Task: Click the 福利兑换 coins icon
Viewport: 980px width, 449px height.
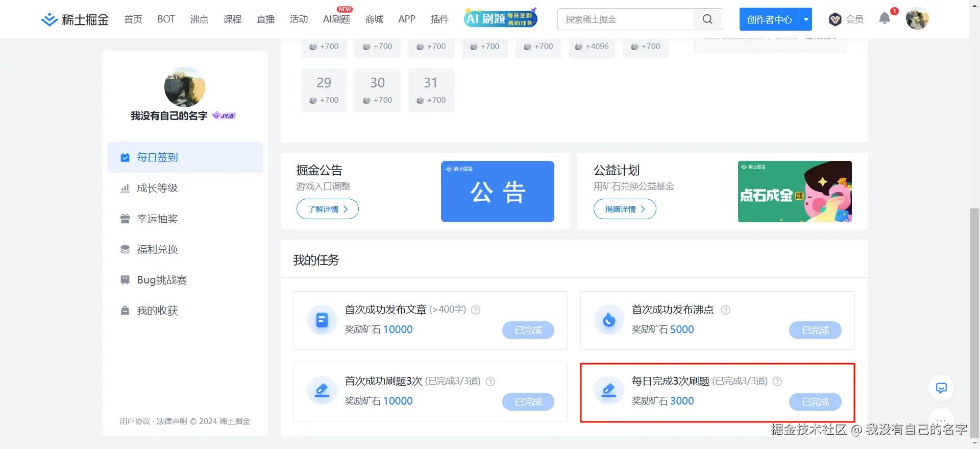Action: [125, 249]
